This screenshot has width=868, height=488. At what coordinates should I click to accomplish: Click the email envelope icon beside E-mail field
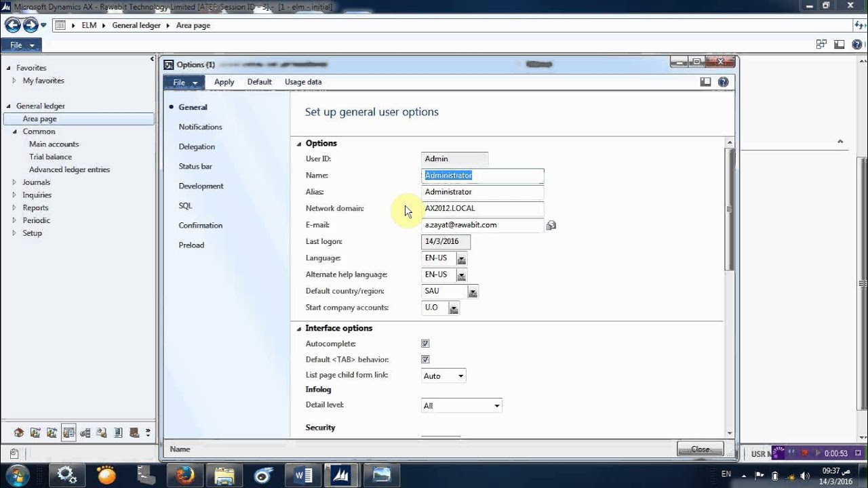[551, 225]
